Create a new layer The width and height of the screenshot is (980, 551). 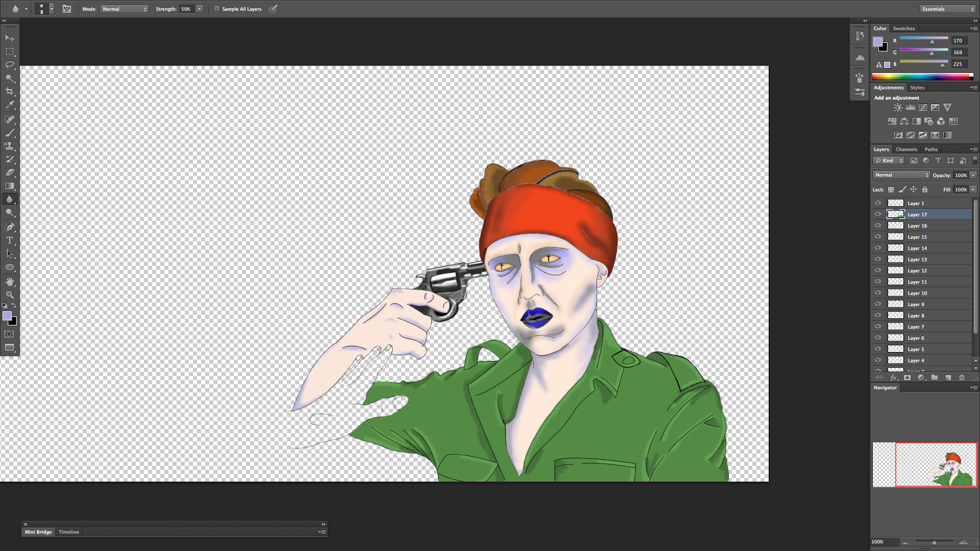(948, 378)
